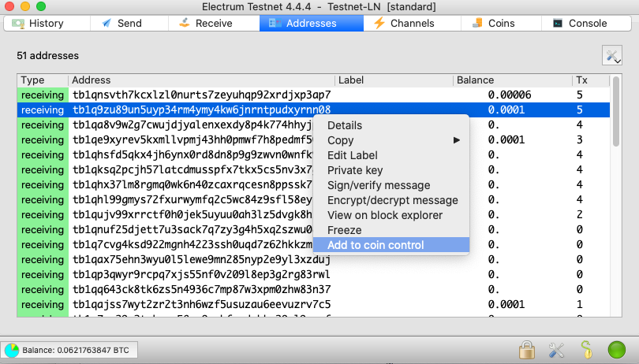Click the padlock password icon
Image resolution: width=639 pixels, height=364 pixels.
pyautogui.click(x=526, y=349)
